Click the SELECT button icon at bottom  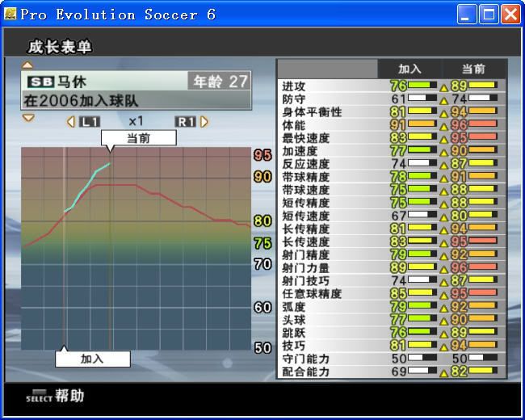click(38, 396)
